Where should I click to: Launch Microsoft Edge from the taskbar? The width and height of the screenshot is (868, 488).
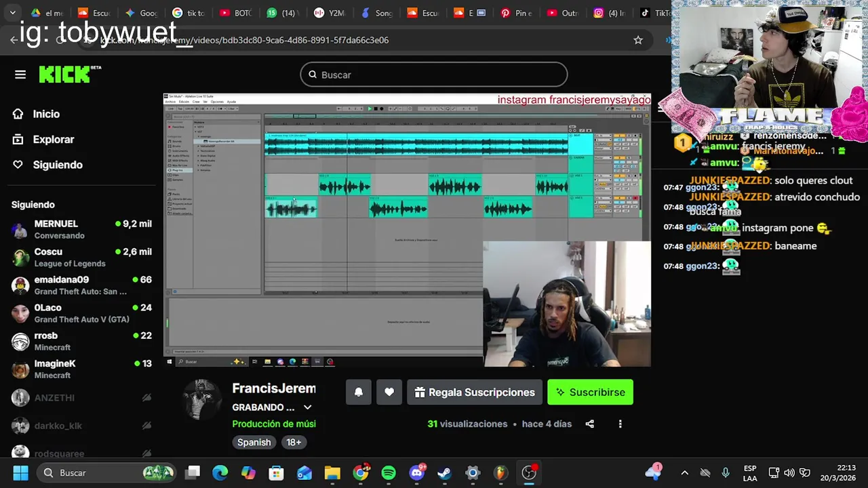(x=220, y=472)
